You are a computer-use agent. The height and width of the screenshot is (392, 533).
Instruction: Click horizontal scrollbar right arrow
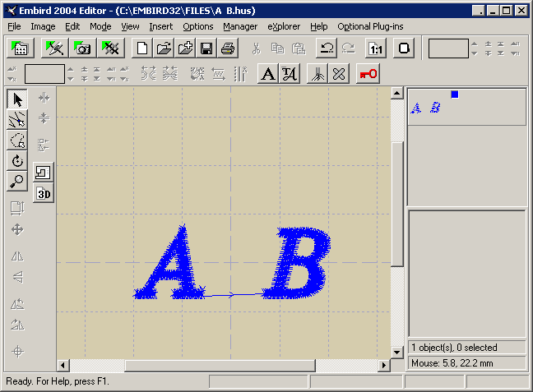[384, 365]
